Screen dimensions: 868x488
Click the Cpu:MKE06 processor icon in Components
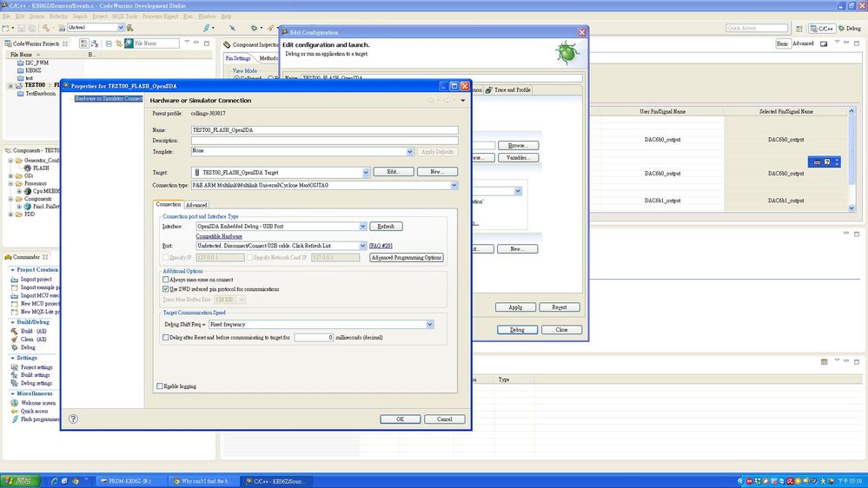(x=28, y=191)
